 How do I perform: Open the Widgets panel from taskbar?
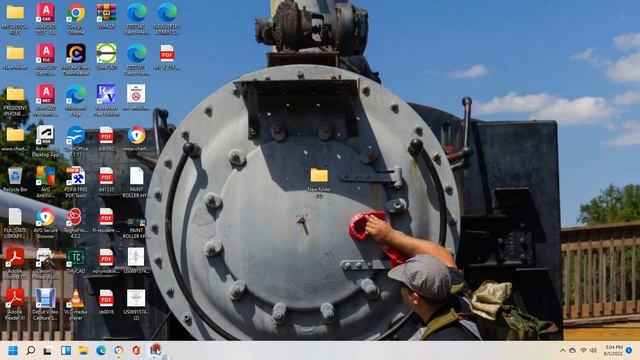click(x=66, y=351)
